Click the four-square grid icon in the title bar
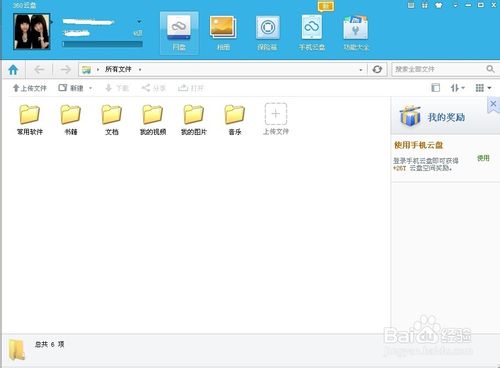 pos(425,5)
